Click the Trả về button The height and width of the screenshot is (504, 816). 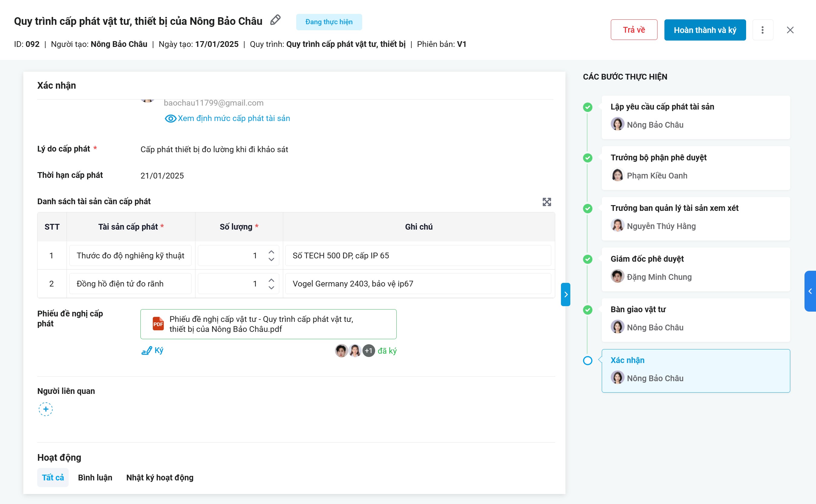point(634,30)
